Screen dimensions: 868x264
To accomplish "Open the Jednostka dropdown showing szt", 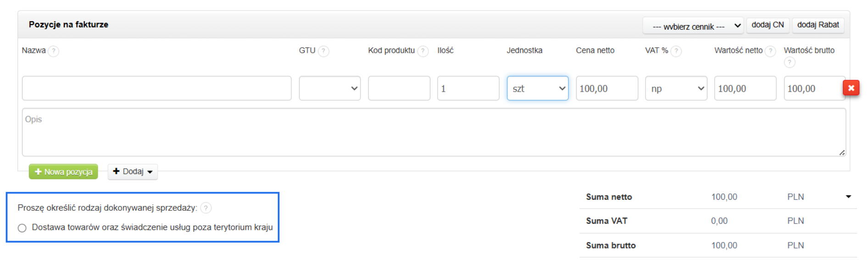I will [x=538, y=88].
